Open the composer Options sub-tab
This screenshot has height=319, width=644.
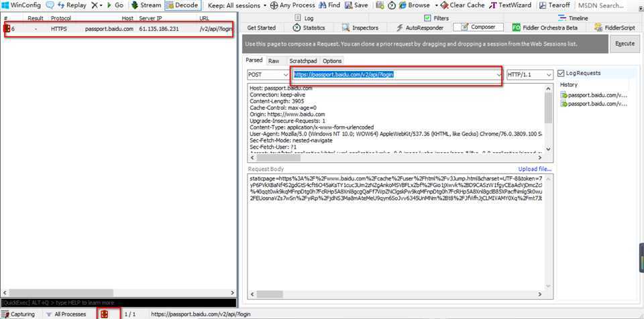pos(332,61)
